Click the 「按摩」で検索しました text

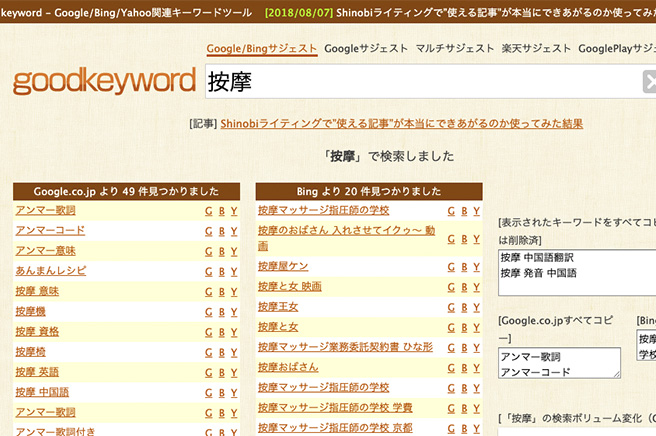(389, 156)
